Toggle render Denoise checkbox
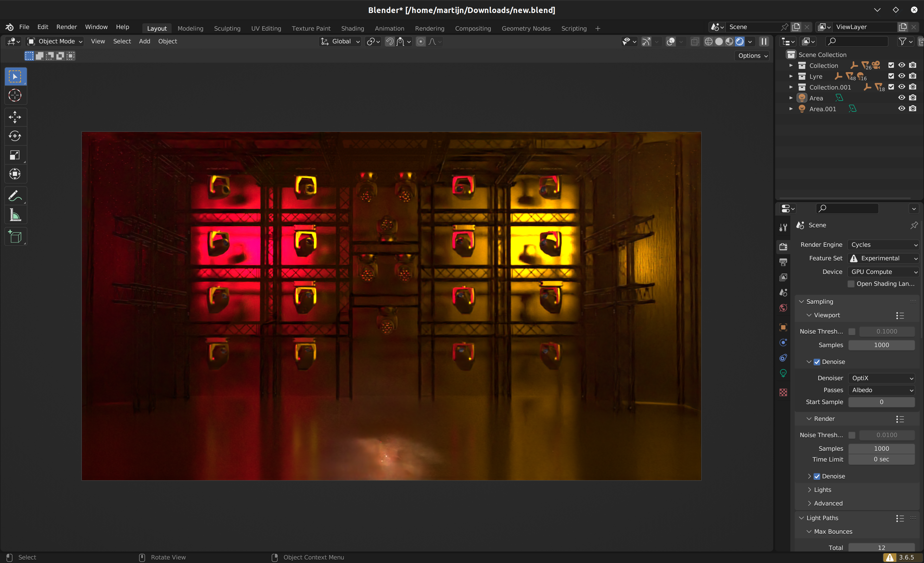 click(817, 476)
